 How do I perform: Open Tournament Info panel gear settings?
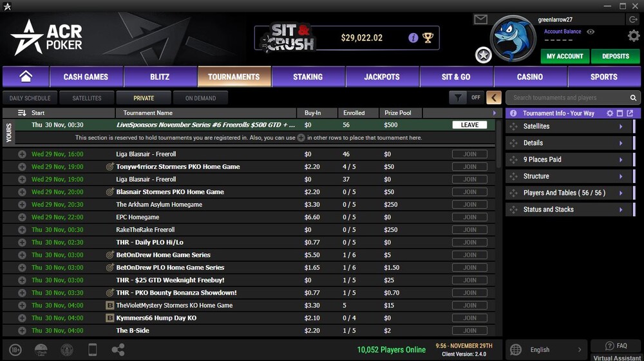coord(610,113)
